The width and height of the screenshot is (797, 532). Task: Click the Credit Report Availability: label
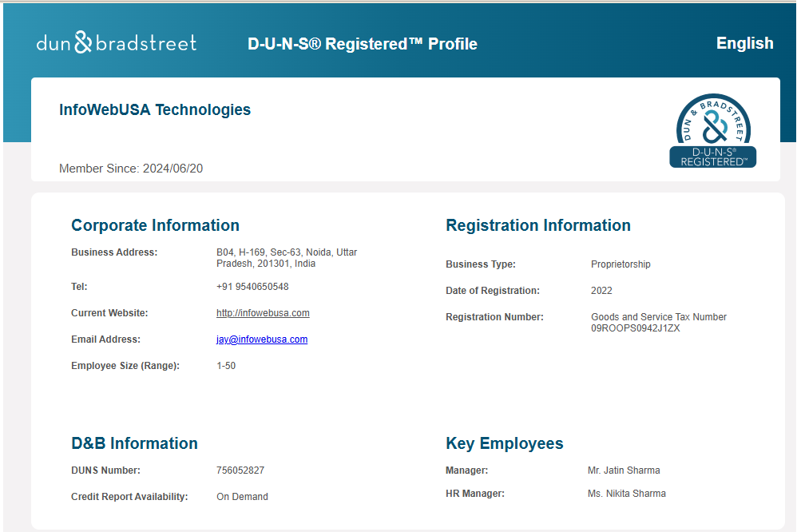point(129,497)
